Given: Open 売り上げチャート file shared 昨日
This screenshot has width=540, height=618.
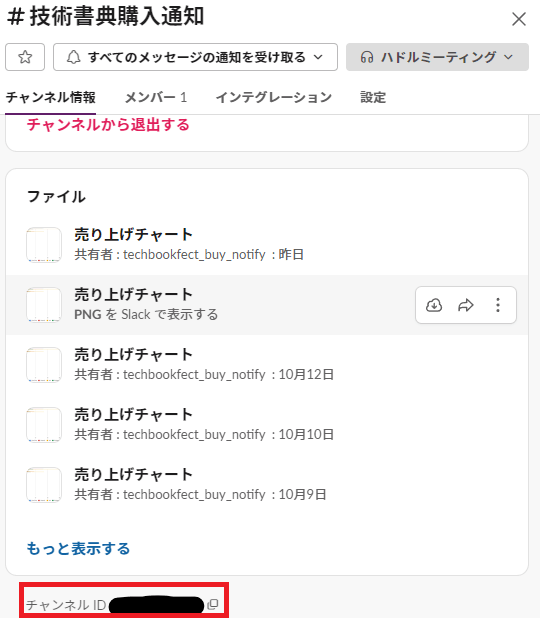Looking at the screenshot, I should point(267,245).
